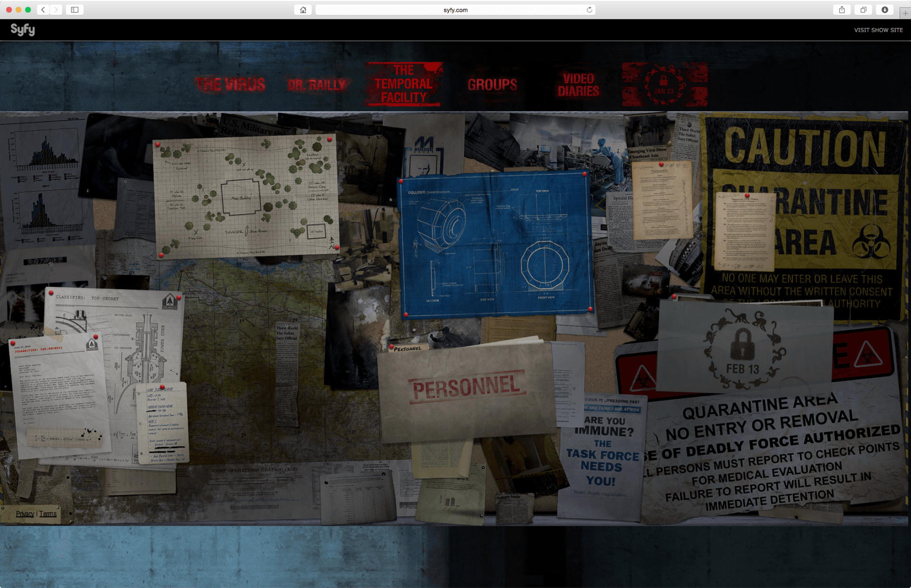Select The Temporal Facility tab
The image size is (911, 588).
pyautogui.click(x=404, y=84)
